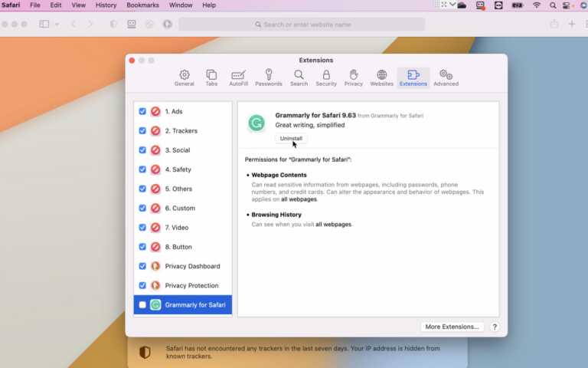Click the Share button in Safari toolbar
The width and height of the screenshot is (588, 368).
pyautogui.click(x=554, y=24)
